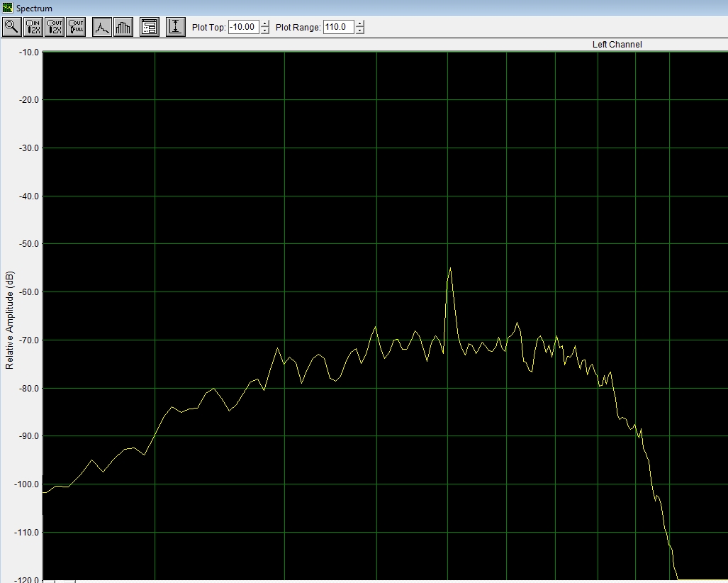Click the vertical auto-range arrows icon
The image size is (728, 583).
176,28
